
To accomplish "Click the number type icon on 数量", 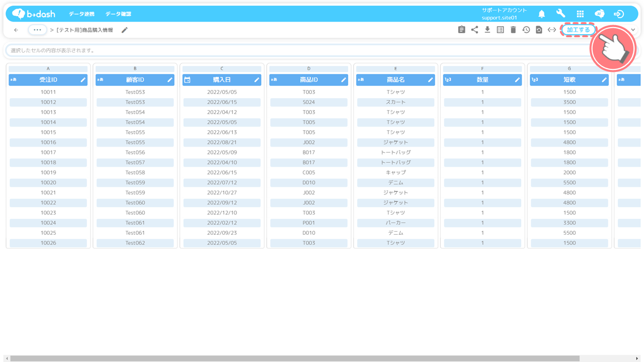I will pyautogui.click(x=448, y=79).
